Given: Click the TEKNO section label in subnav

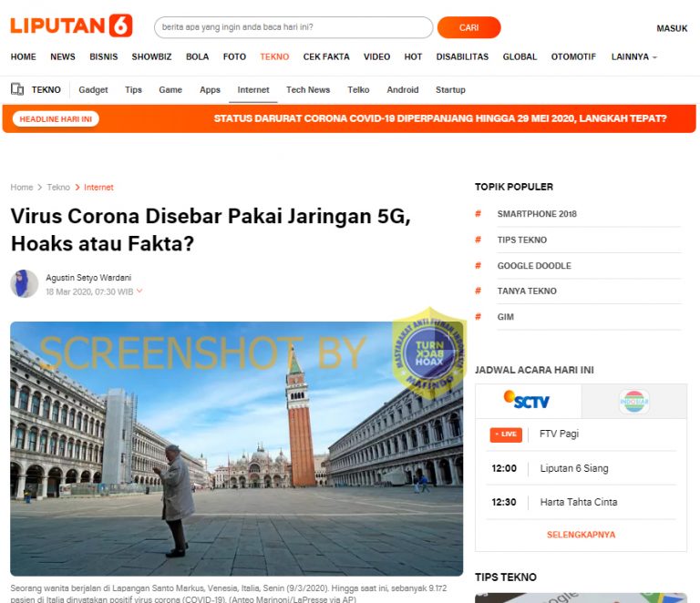Looking at the screenshot, I should (46, 89).
